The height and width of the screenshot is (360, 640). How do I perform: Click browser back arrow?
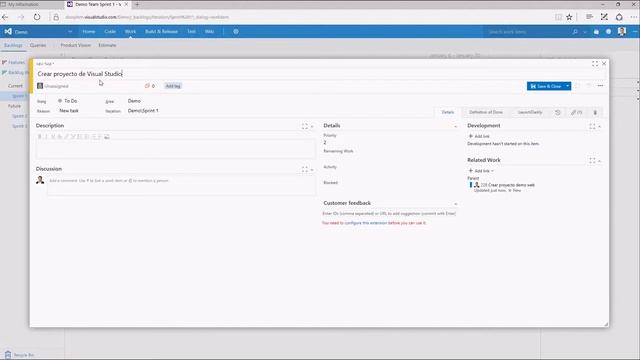point(5,17)
